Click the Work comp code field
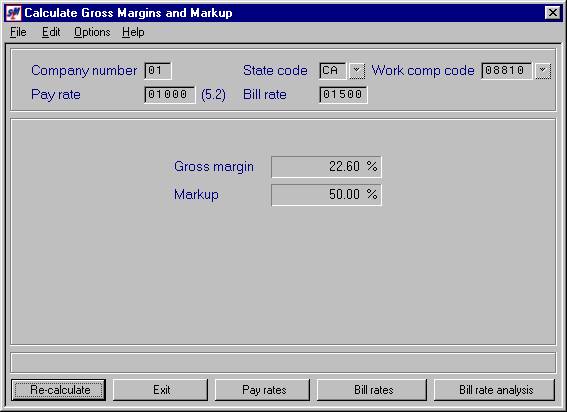The height and width of the screenshot is (412, 567). tap(507, 71)
